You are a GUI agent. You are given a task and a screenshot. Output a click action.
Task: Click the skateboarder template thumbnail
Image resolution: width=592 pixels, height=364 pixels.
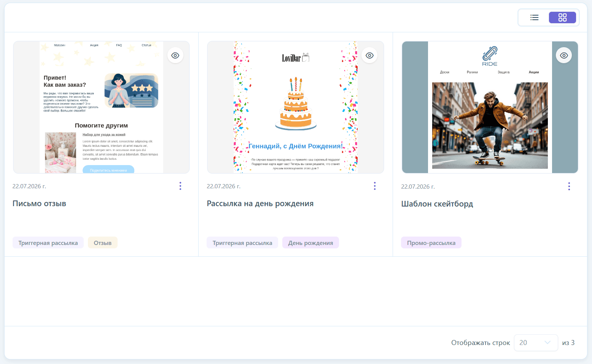[x=490, y=107]
